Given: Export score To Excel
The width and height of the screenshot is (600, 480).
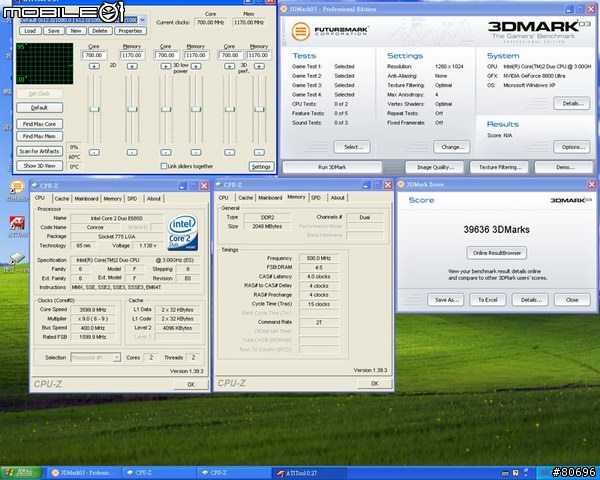Looking at the screenshot, I should (488, 300).
